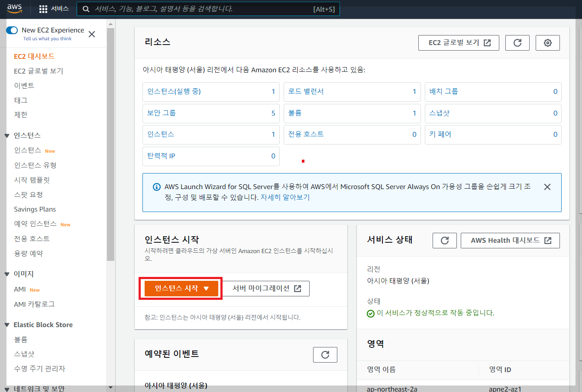Dismiss the Launch Wizard info banner

pos(547,187)
